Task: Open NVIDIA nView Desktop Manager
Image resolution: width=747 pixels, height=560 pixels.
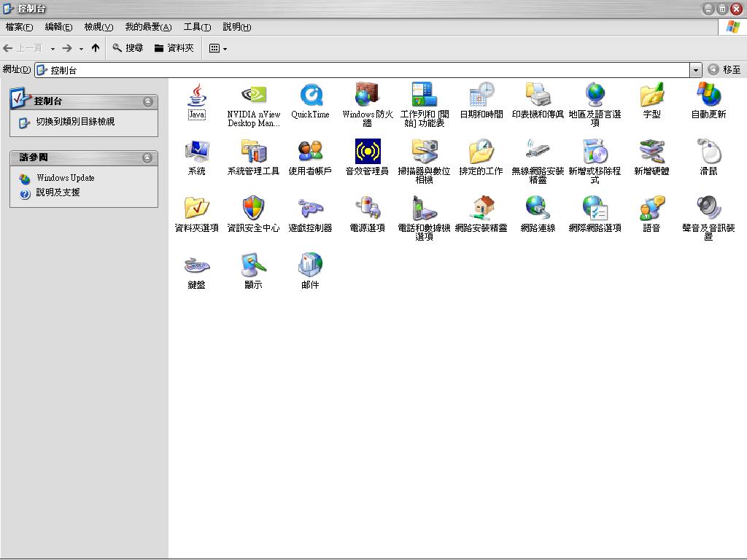Action: (253, 96)
